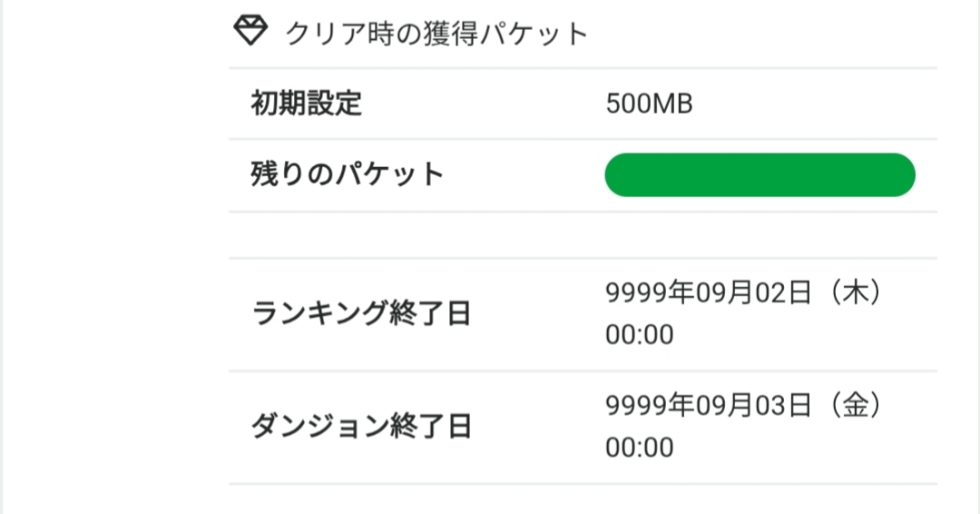Select the ダンジョン終了日 label
Image resolution: width=980 pixels, height=514 pixels.
coord(361,427)
